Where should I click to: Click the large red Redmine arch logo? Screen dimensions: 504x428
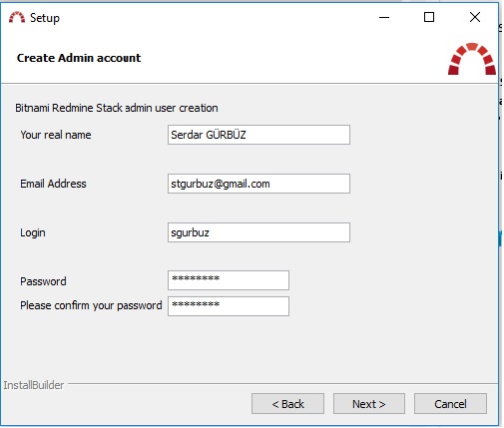point(472,59)
